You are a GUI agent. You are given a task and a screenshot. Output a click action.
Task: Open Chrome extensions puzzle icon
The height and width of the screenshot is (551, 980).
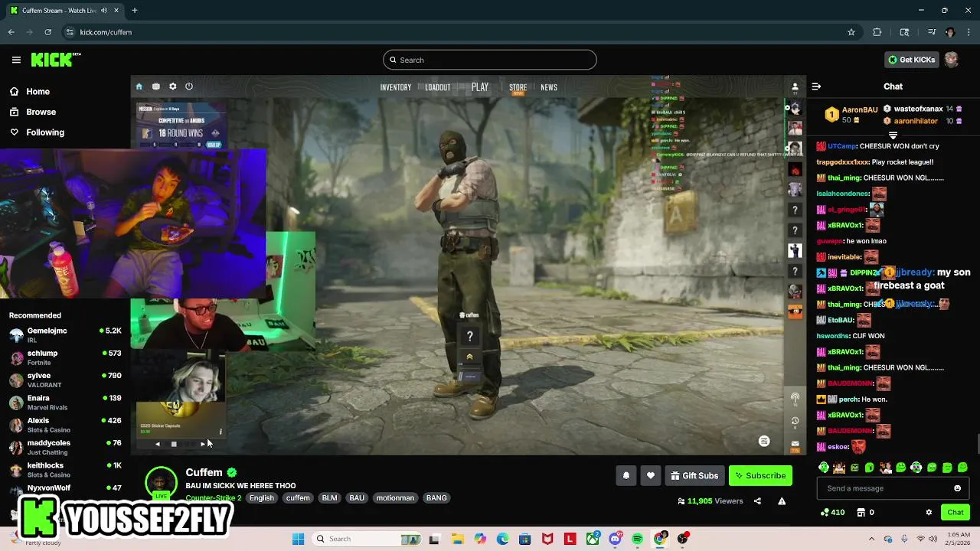click(877, 32)
